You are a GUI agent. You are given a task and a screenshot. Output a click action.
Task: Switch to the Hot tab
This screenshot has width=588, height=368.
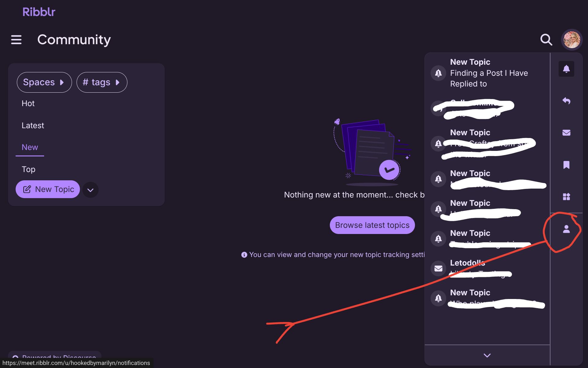tap(28, 103)
